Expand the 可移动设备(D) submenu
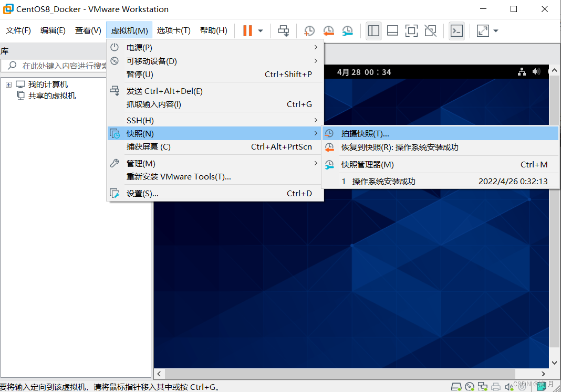The width and height of the screenshot is (561, 392). coord(215,61)
